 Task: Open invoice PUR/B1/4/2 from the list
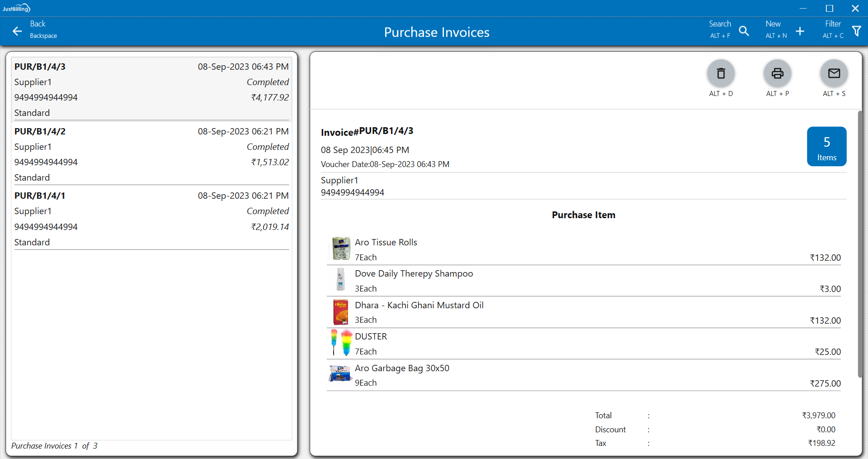(x=151, y=154)
